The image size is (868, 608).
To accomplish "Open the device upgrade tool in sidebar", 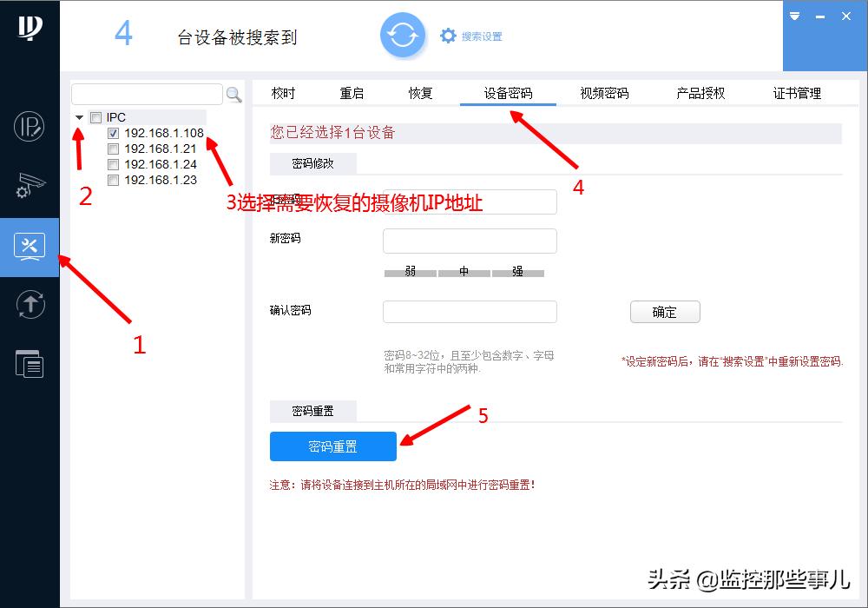I will tap(29, 305).
